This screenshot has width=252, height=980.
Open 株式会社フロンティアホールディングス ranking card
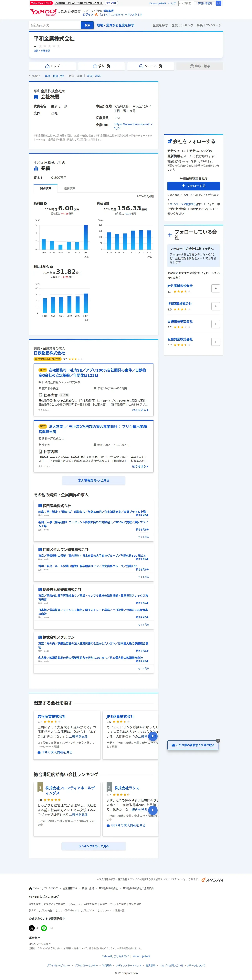coord(70,790)
